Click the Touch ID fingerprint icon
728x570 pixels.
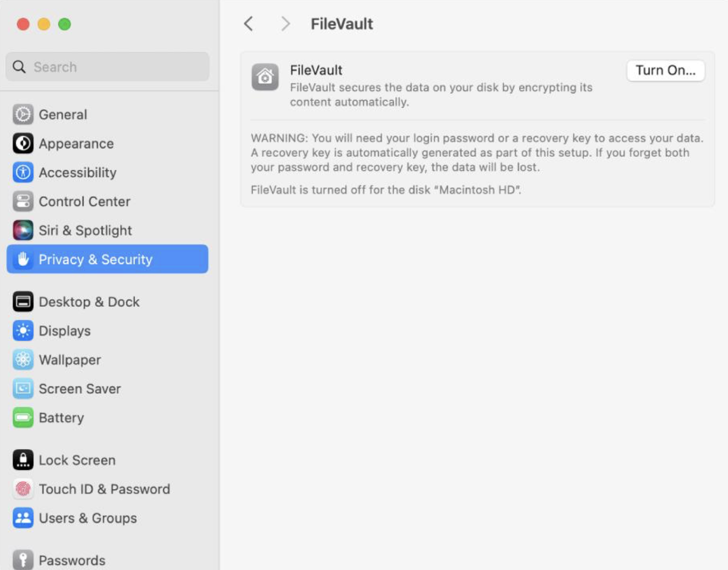click(x=23, y=489)
